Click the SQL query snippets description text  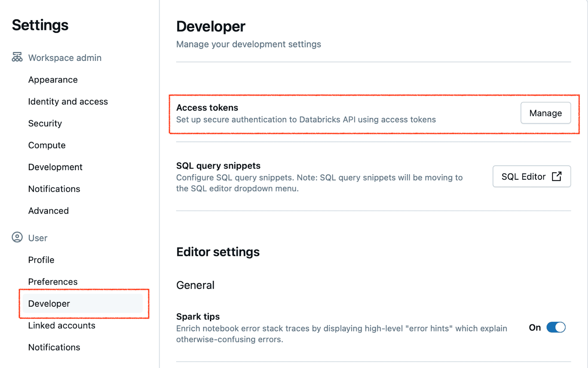tap(320, 183)
